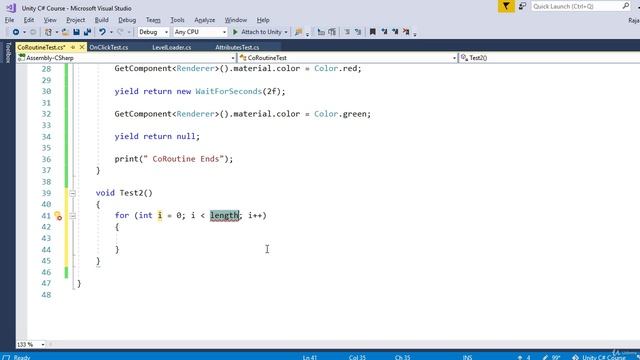Click the Redo icon in the toolbar
This screenshot has width=640, height=360.
click(x=120, y=32)
